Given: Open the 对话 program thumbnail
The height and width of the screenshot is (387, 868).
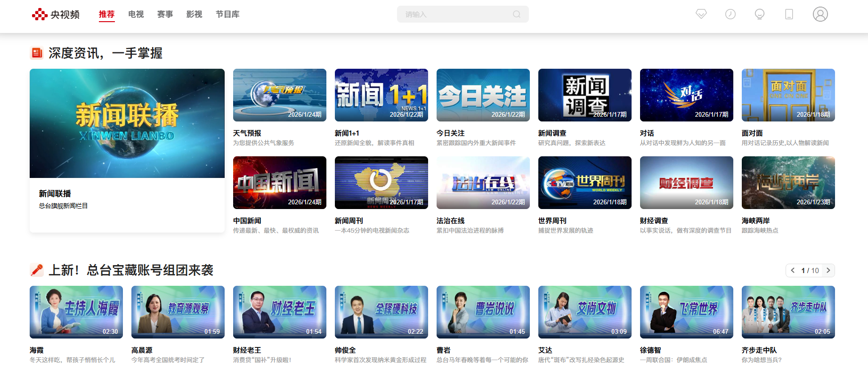Looking at the screenshot, I should pos(687,95).
